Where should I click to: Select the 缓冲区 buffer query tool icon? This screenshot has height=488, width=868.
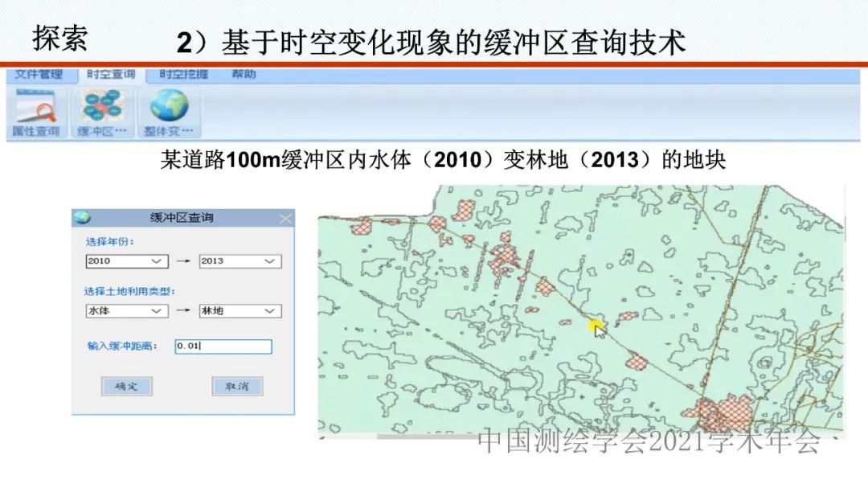(x=101, y=112)
